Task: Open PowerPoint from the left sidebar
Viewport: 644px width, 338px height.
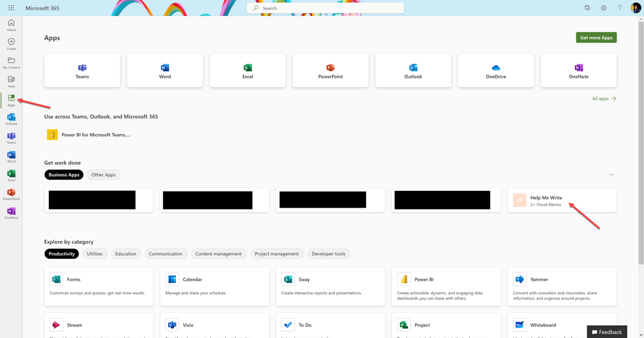Action: coord(11,194)
